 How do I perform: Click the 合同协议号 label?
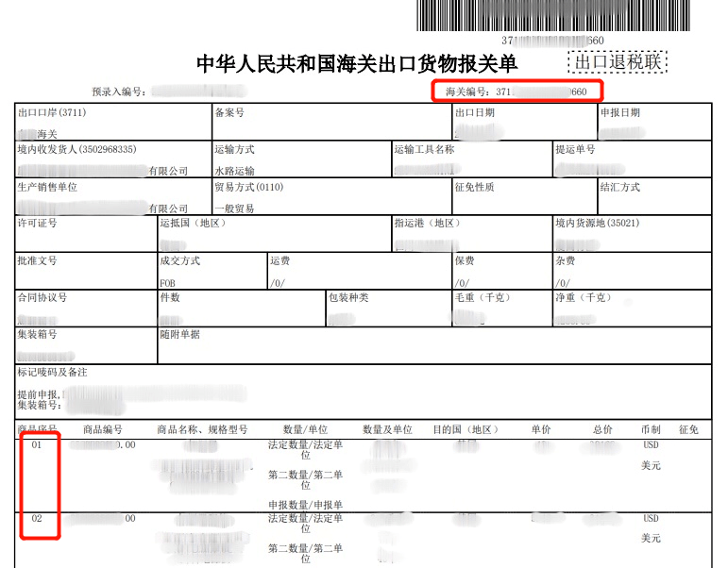42,297
